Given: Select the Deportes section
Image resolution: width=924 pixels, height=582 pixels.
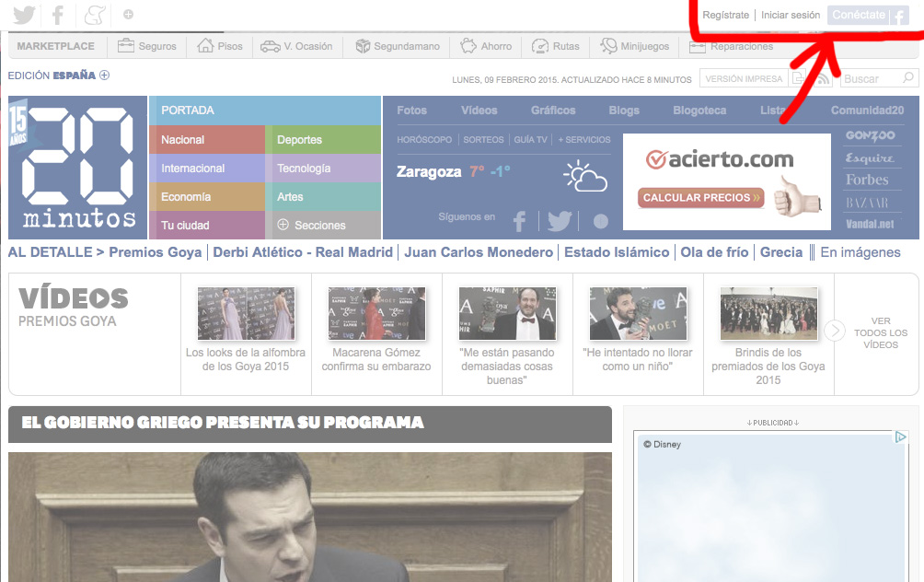Looking at the screenshot, I should (299, 140).
